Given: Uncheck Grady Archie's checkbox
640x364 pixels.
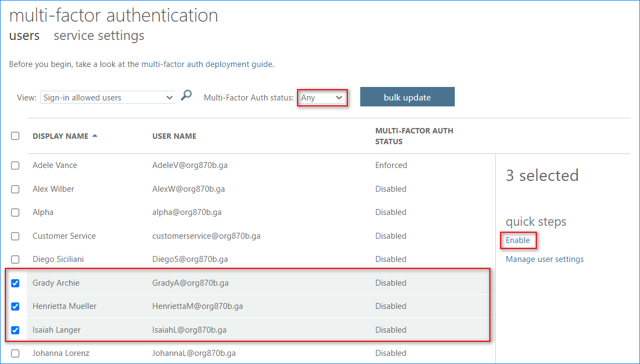Looking at the screenshot, I should (x=15, y=283).
